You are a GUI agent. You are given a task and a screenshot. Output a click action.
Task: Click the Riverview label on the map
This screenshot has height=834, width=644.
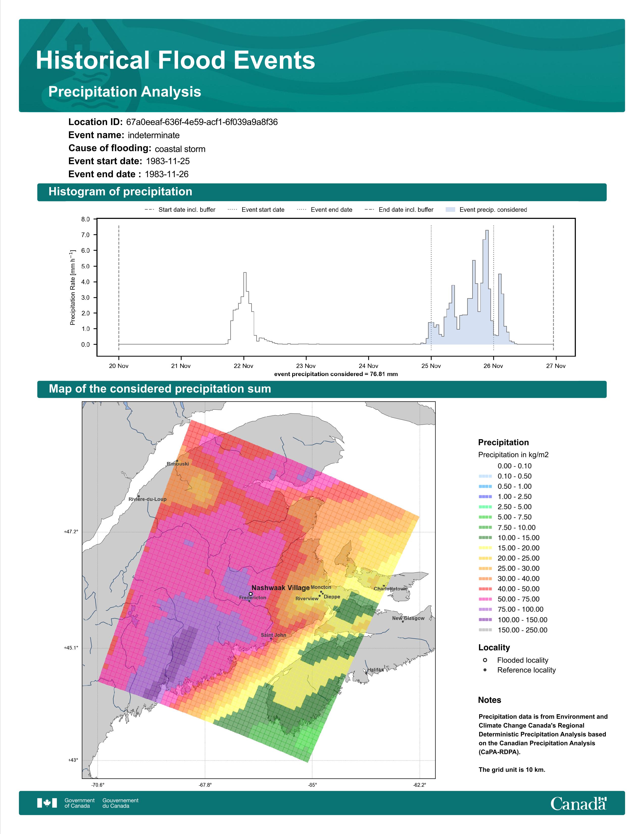307,599
